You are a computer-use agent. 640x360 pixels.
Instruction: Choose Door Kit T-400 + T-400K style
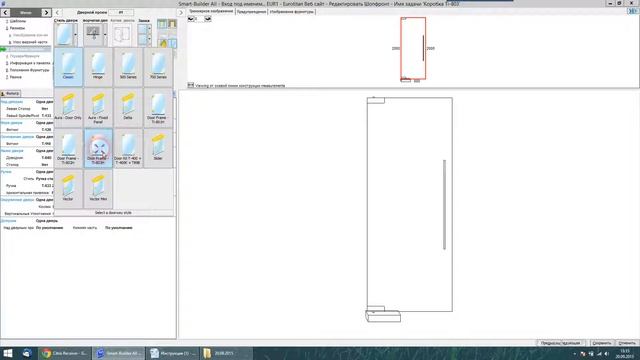pyautogui.click(x=128, y=149)
